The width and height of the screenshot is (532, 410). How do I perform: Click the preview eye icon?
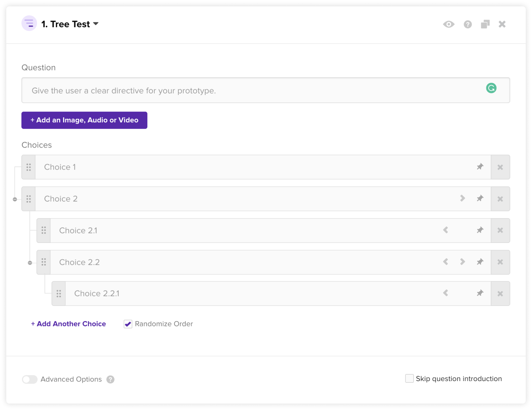[449, 24]
